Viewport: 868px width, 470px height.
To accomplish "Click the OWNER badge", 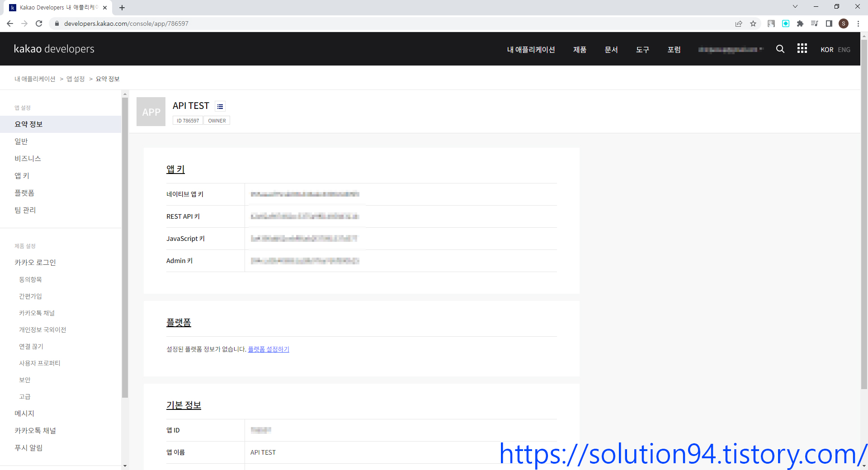I will click(x=217, y=121).
